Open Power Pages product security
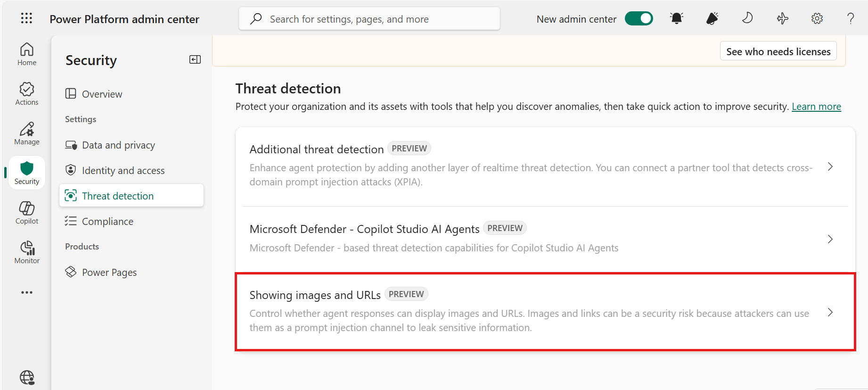 point(131,272)
